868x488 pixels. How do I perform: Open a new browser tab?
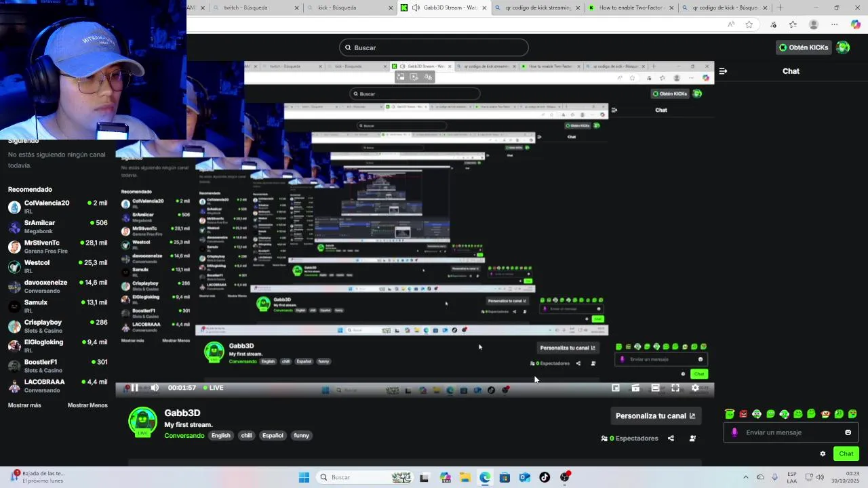780,7
